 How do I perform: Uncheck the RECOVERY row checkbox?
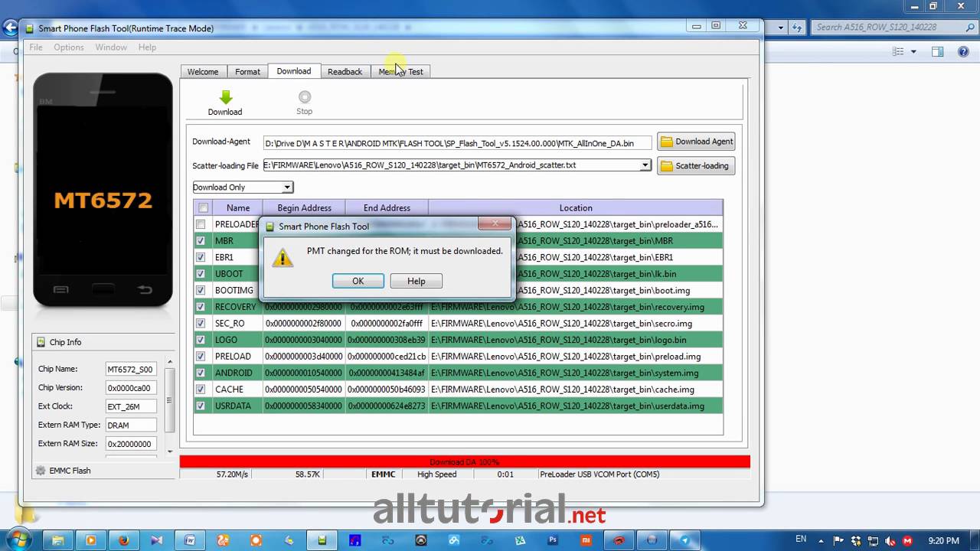[x=201, y=307]
